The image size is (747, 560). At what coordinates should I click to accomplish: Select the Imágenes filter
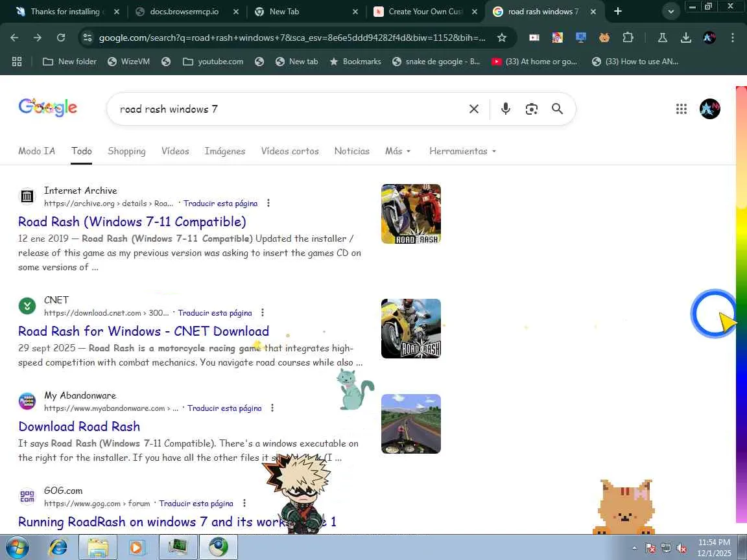coord(225,151)
